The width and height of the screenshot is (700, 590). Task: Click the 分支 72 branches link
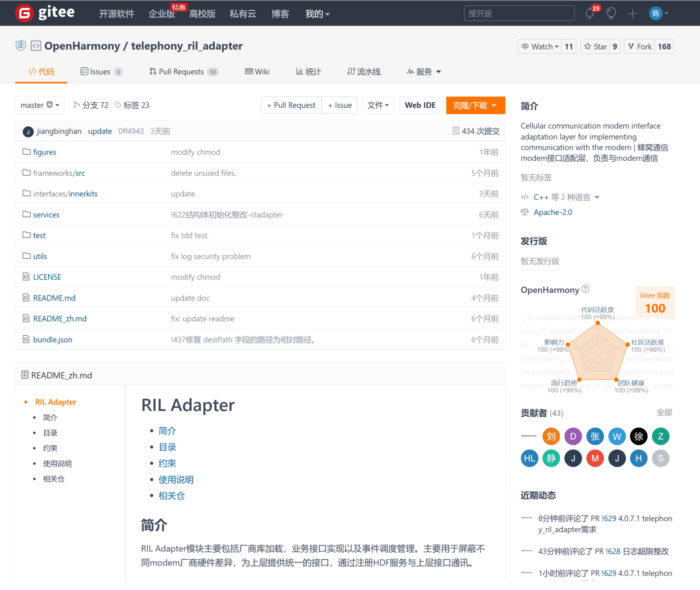(91, 105)
